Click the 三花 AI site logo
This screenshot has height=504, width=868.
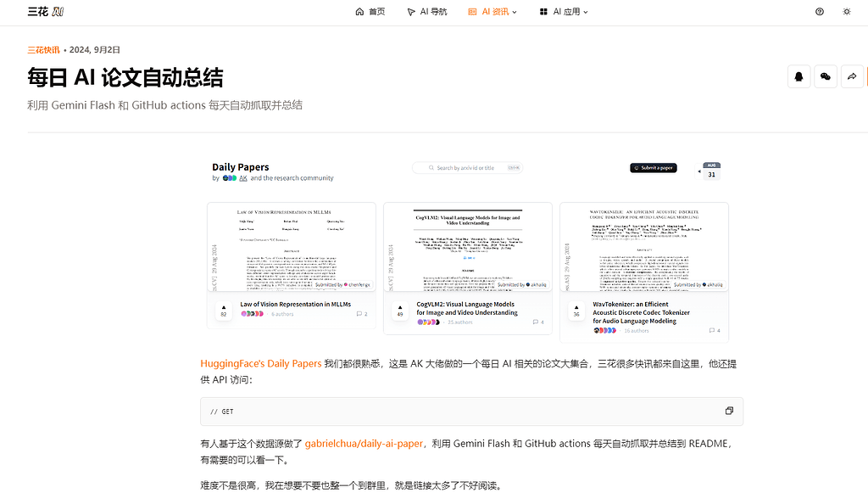coord(46,12)
